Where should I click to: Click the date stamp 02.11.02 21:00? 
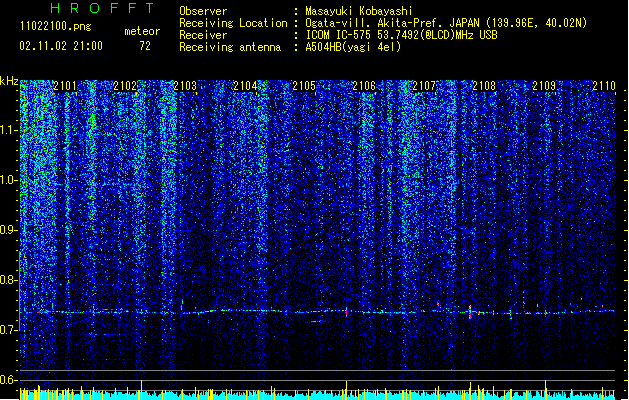tap(61, 46)
